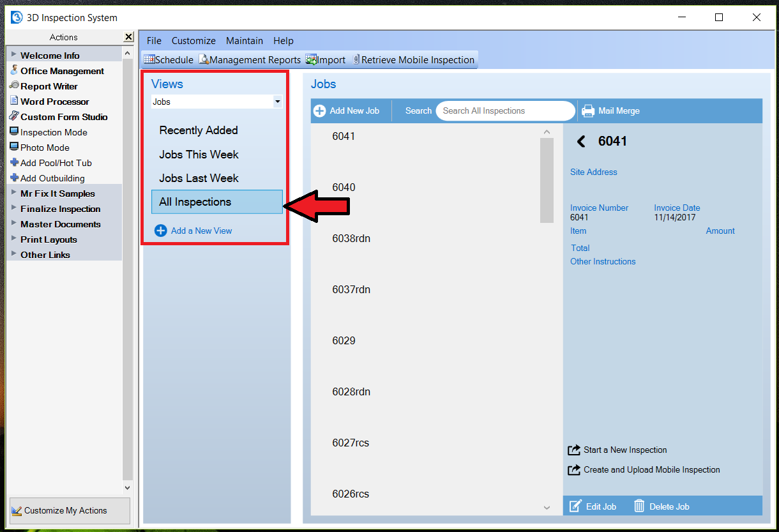Viewport: 779px width, 532px height.
Task: Click the Mail Merge printer icon
Action: coord(588,111)
